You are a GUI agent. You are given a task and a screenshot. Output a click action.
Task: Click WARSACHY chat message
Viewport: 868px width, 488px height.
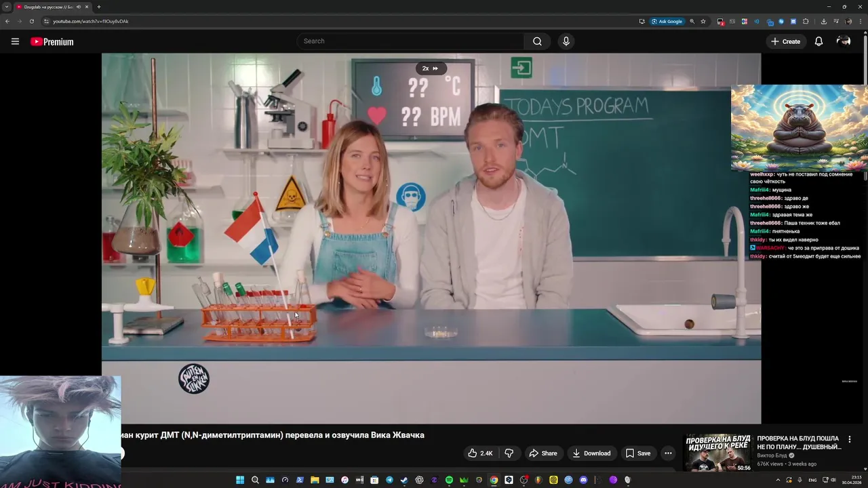point(804,248)
